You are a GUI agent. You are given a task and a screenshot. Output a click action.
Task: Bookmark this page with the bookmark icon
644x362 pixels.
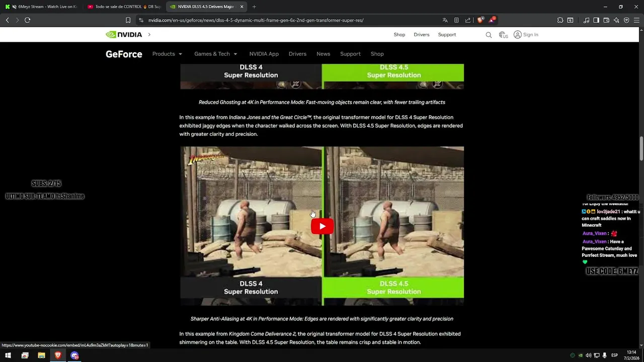coord(128,20)
